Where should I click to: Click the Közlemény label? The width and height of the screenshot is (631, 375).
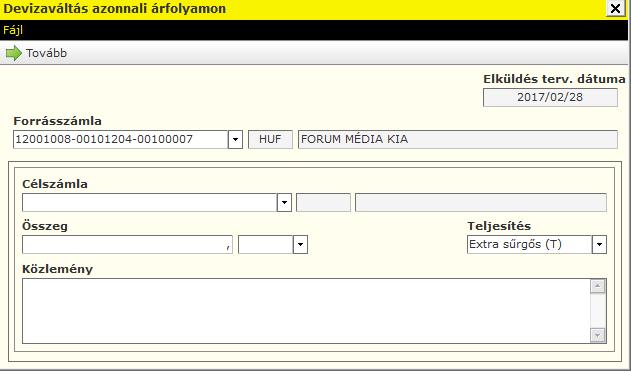pyautogui.click(x=57, y=269)
